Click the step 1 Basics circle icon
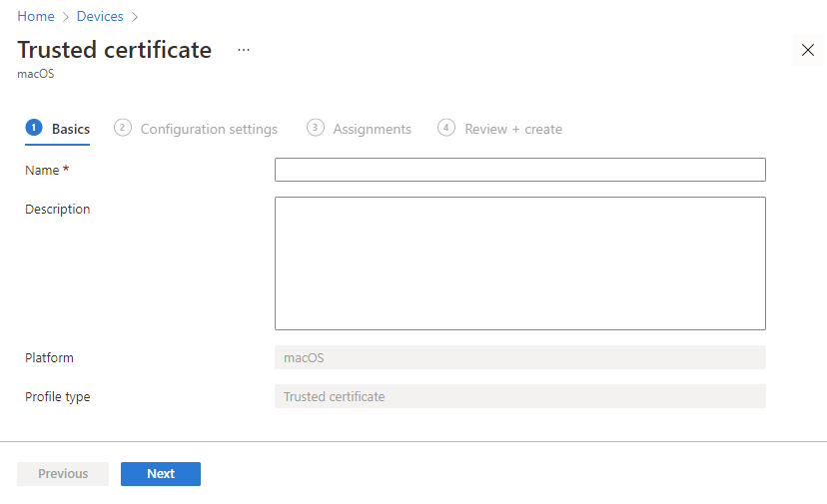The width and height of the screenshot is (827, 504). pyautogui.click(x=34, y=128)
